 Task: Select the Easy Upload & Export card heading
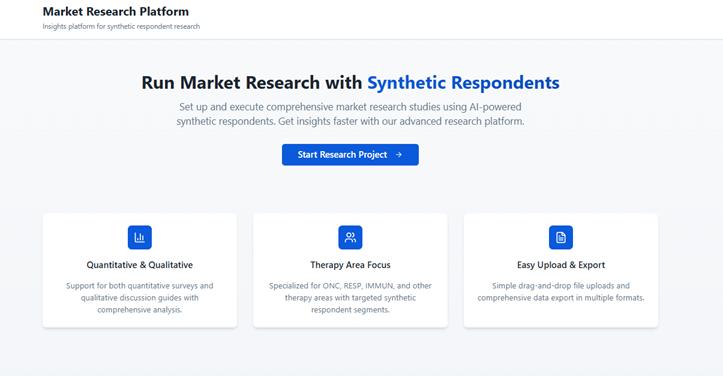click(x=561, y=265)
